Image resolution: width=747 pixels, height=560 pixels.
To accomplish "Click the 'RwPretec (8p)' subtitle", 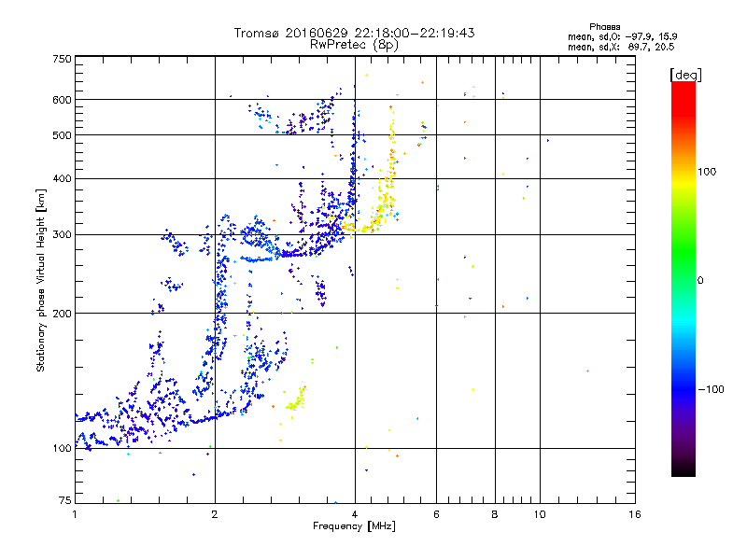I will point(354,45).
